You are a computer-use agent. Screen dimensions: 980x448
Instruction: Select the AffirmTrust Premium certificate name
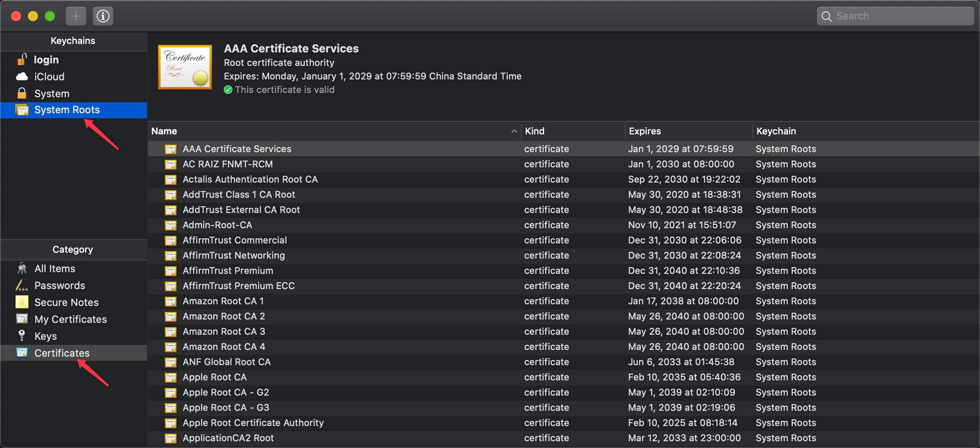tap(228, 270)
